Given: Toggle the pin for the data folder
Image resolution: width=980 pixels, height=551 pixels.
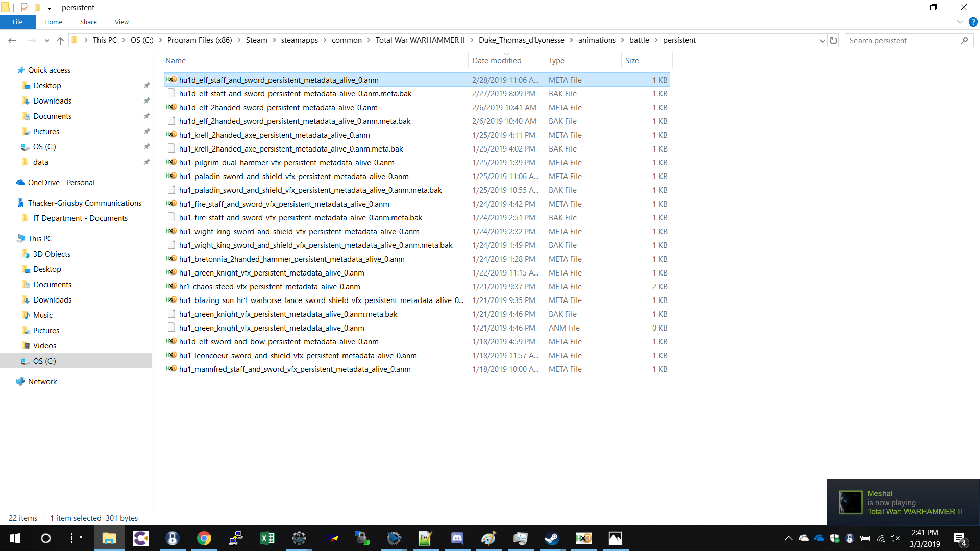Looking at the screenshot, I should coord(146,162).
